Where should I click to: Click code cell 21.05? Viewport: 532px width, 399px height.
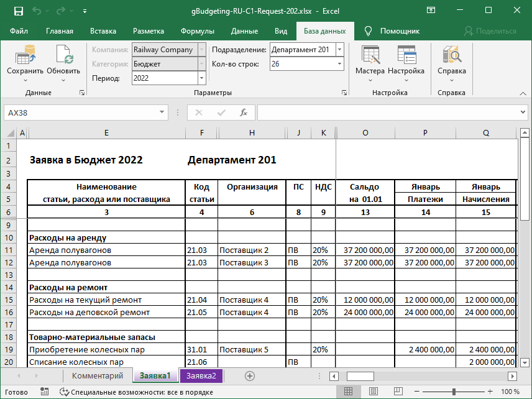201,313
